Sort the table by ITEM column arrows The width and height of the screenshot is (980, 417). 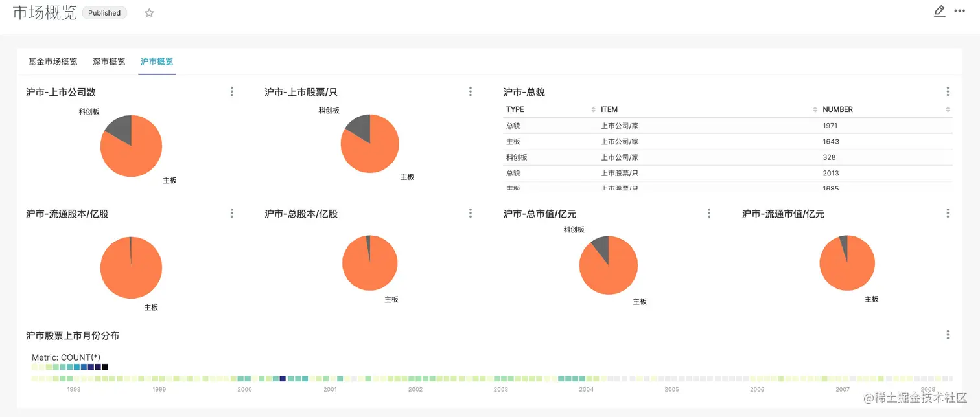[815, 109]
